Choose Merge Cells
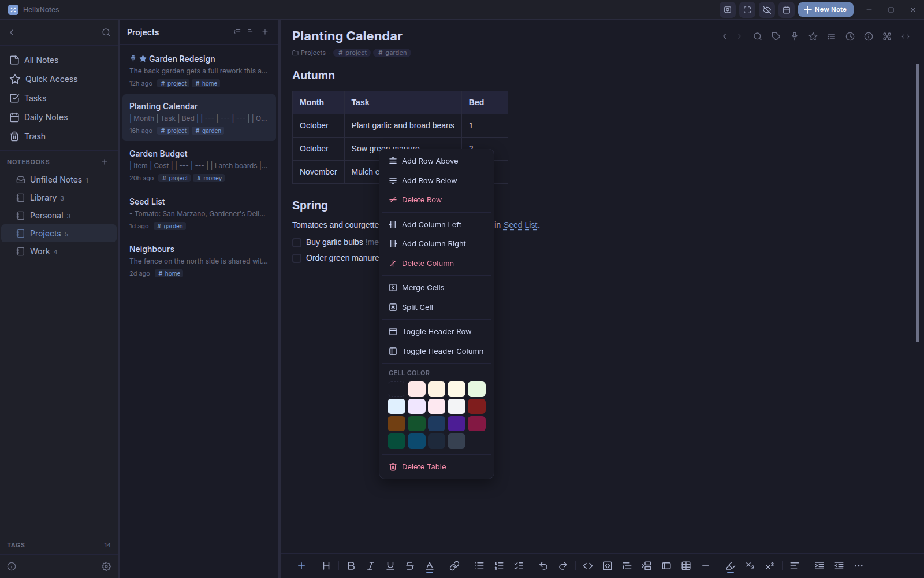Image resolution: width=924 pixels, height=578 pixels. click(437, 288)
